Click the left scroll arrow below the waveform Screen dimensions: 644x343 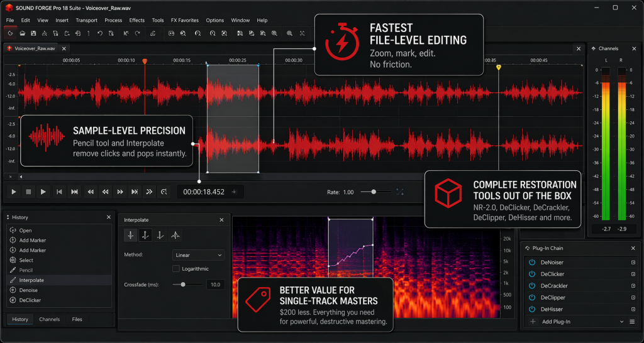[21, 177]
